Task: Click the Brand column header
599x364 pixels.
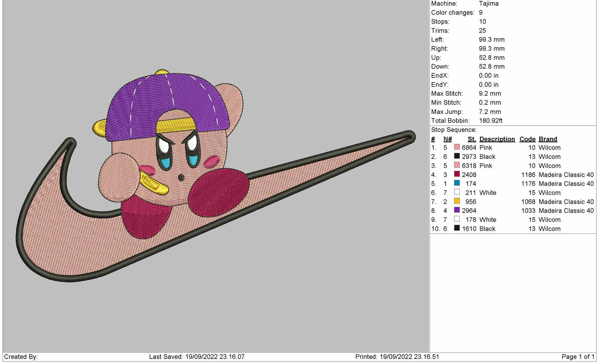Action: coord(548,139)
